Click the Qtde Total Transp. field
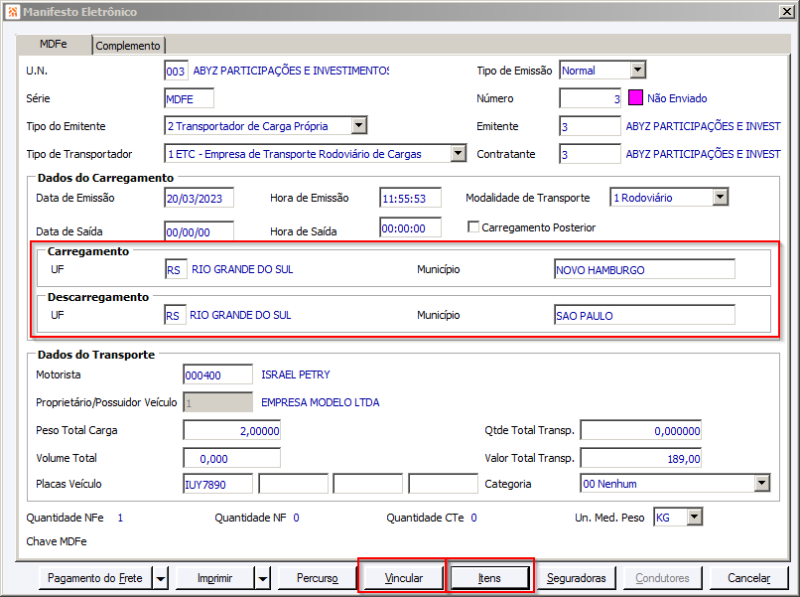The width and height of the screenshot is (800, 597). pos(641,430)
